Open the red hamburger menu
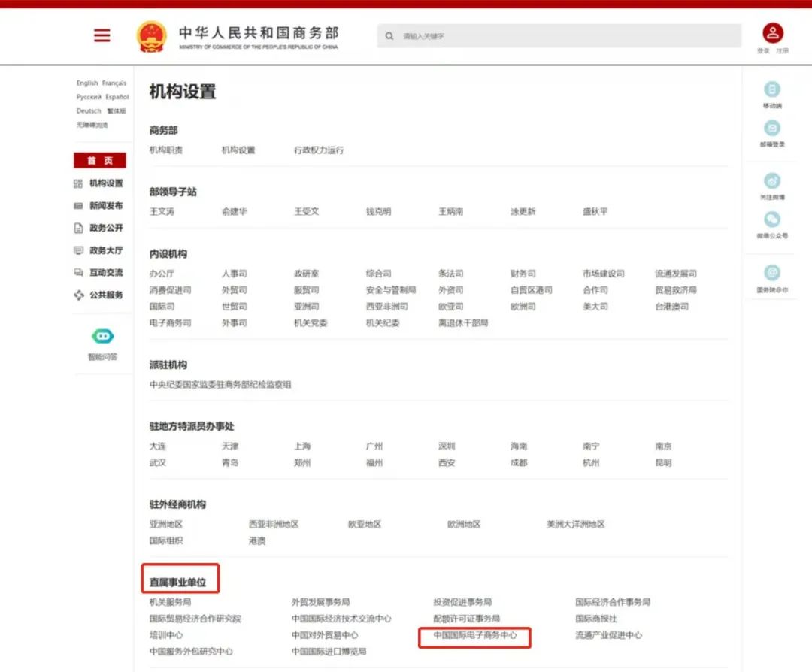 tap(101, 35)
